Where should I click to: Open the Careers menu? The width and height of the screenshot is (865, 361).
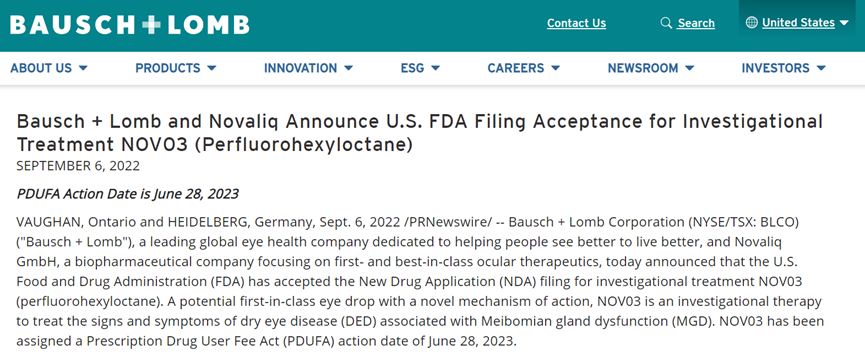click(516, 68)
